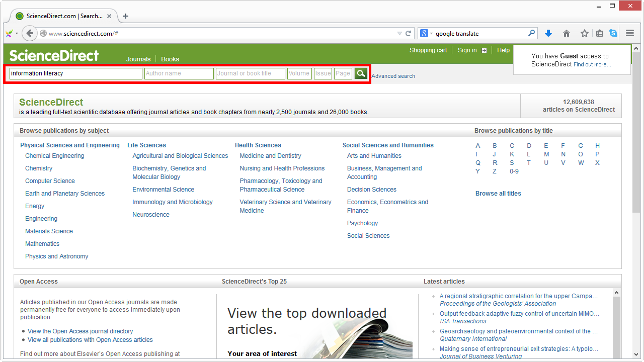Screen dimensions: 644x362
Task: Open the Journals menu
Action: pos(138,59)
